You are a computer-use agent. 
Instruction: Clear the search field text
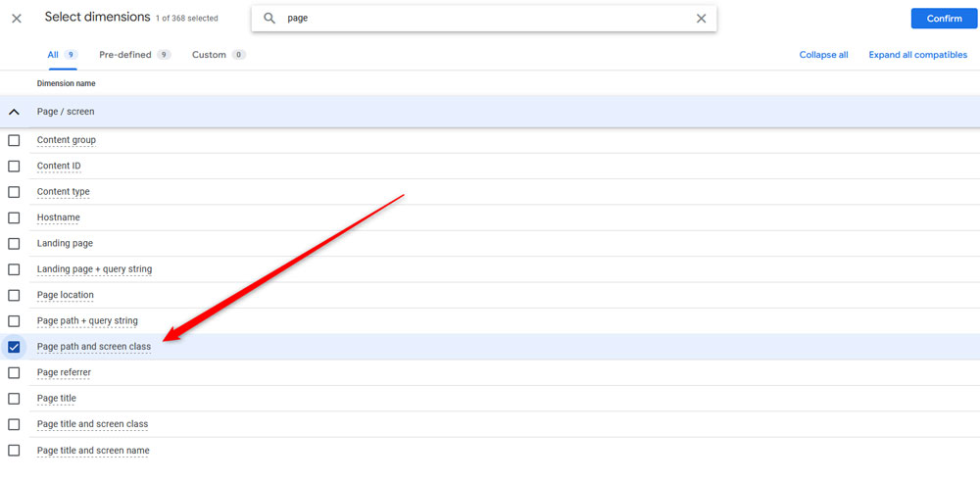[701, 19]
